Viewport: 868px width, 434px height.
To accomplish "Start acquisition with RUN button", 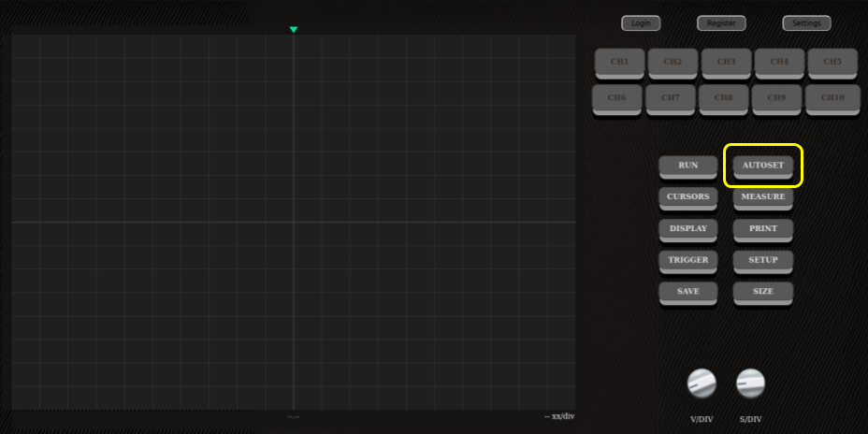I will [x=688, y=166].
